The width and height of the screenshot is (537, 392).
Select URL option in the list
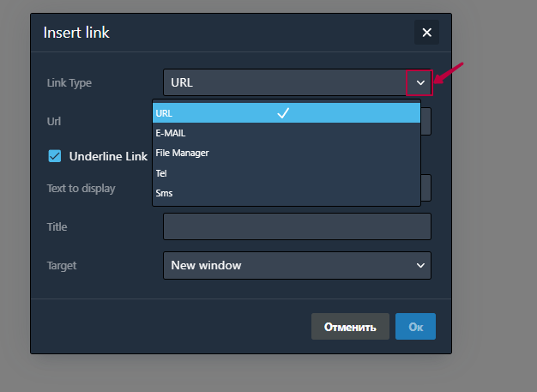214,113
